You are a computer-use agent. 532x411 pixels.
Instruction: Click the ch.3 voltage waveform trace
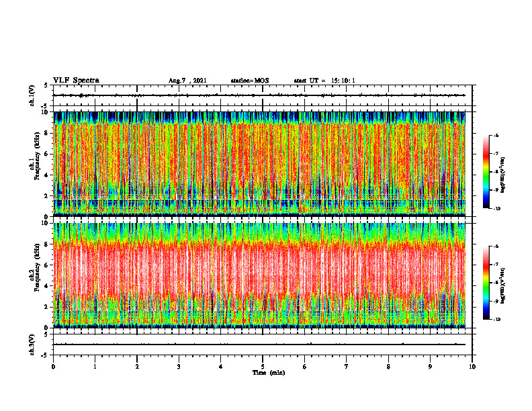pyautogui.click(x=259, y=345)
